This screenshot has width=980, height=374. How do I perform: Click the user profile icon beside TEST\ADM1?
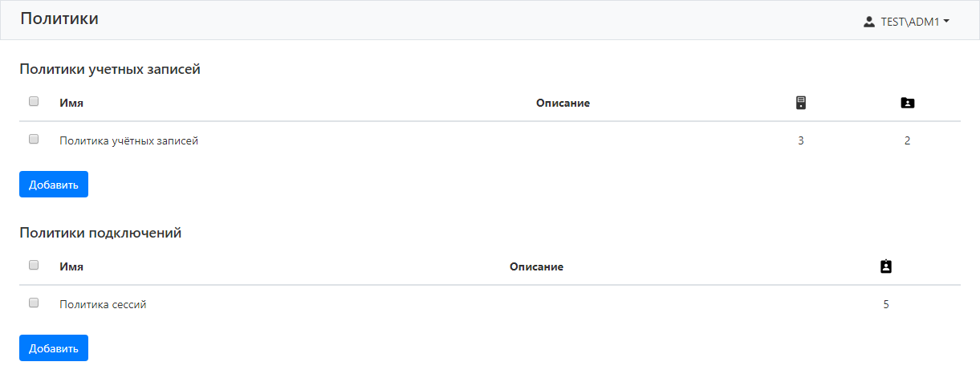(868, 22)
